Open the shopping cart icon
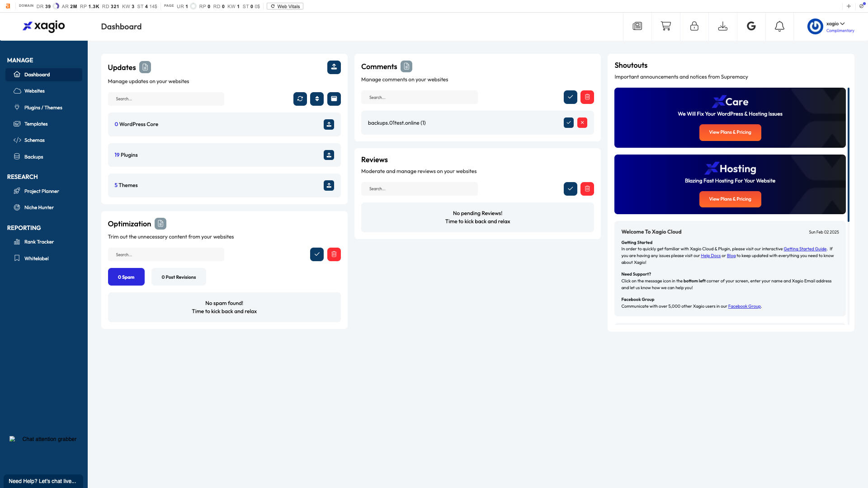Image resolution: width=868 pixels, height=488 pixels. tap(665, 26)
